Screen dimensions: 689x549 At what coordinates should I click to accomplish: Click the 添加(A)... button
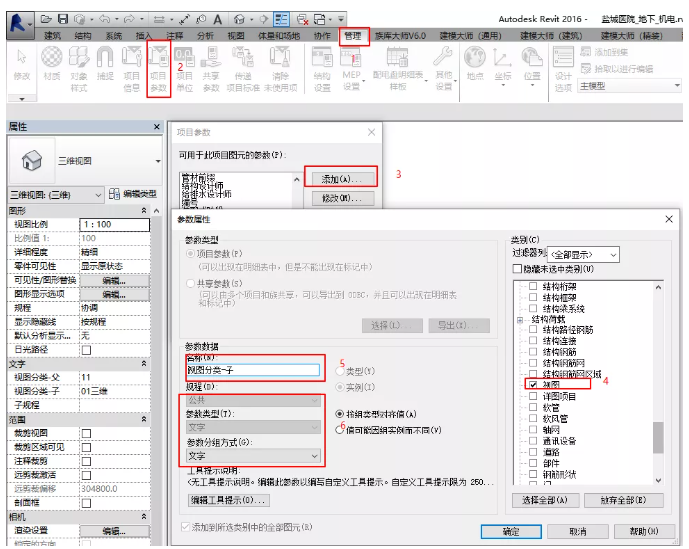tap(341, 179)
